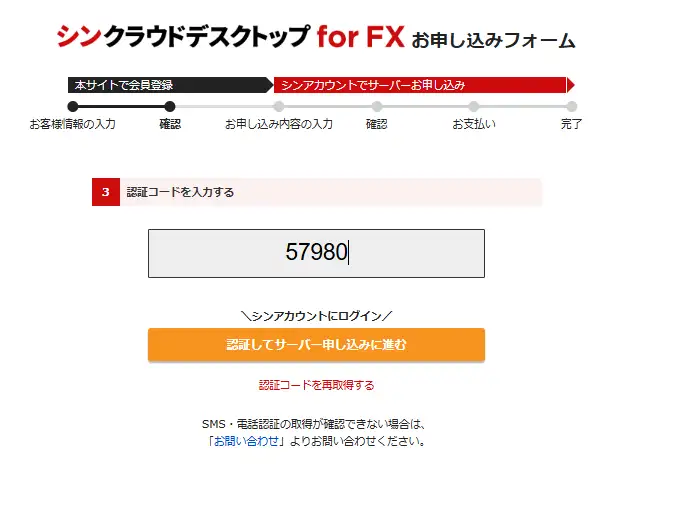
Task: Click the シンクラウドデスクトップ for FX logo
Action: pyautogui.click(x=230, y=38)
